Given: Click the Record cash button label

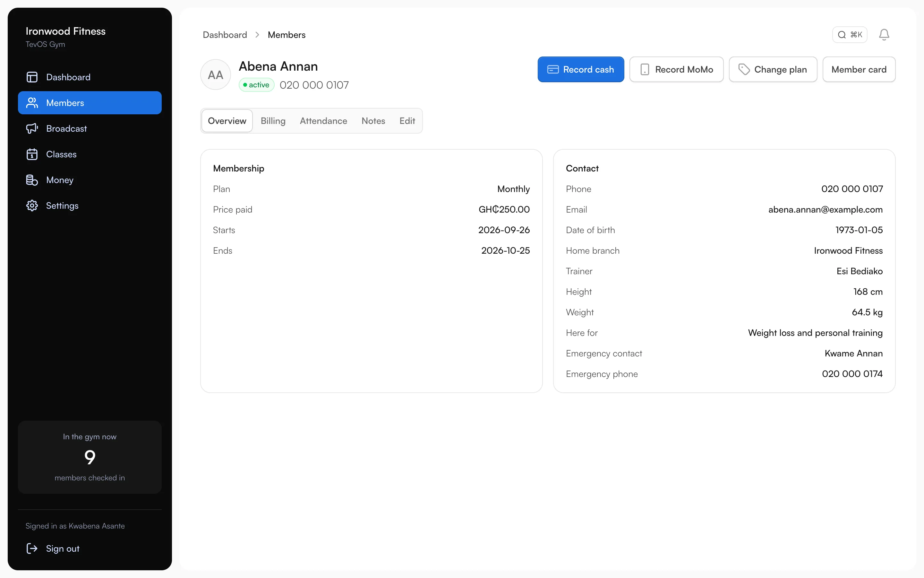Looking at the screenshot, I should point(588,70).
